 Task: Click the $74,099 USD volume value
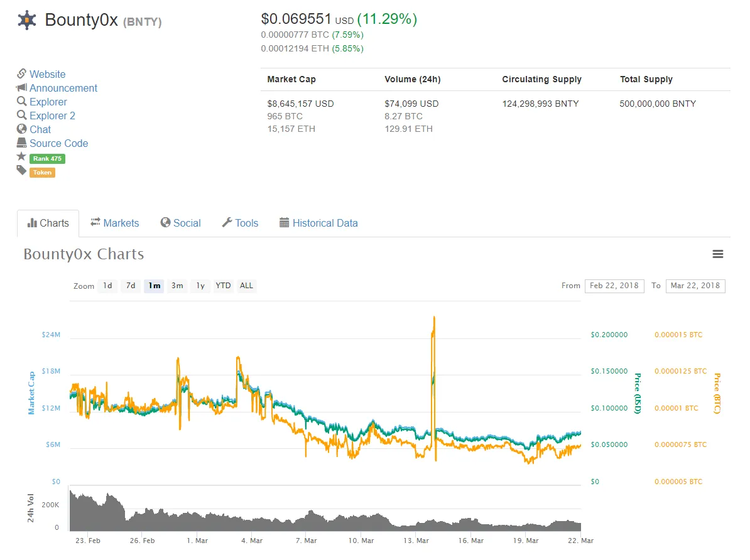(411, 104)
